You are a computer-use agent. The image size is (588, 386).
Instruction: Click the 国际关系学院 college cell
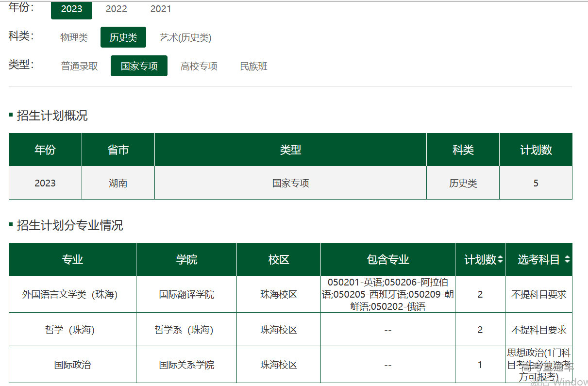click(186, 365)
